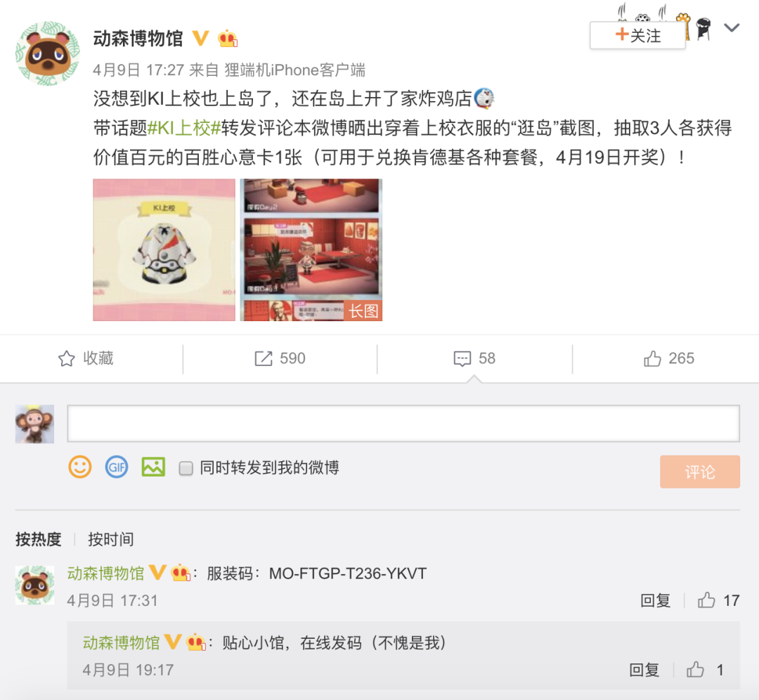Open comments via the 58 bubble icon
759x700 pixels.
point(474,358)
